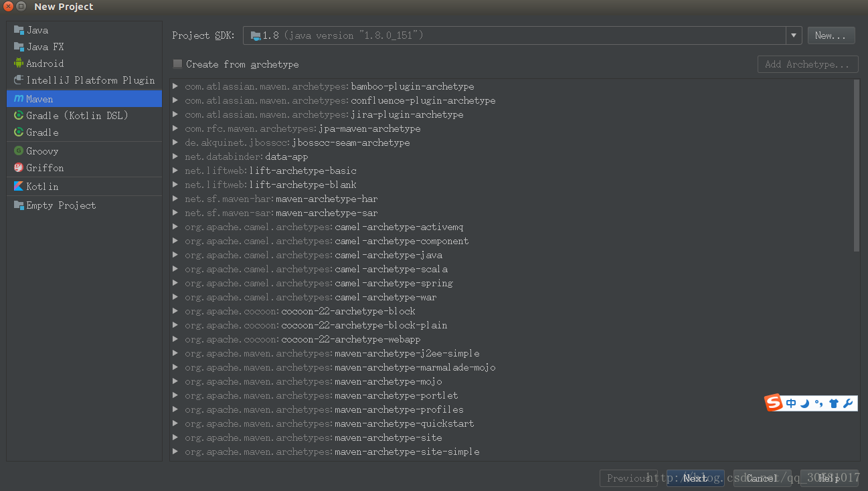868x491 pixels.
Task: Select Java FX project type
Action: click(x=84, y=47)
